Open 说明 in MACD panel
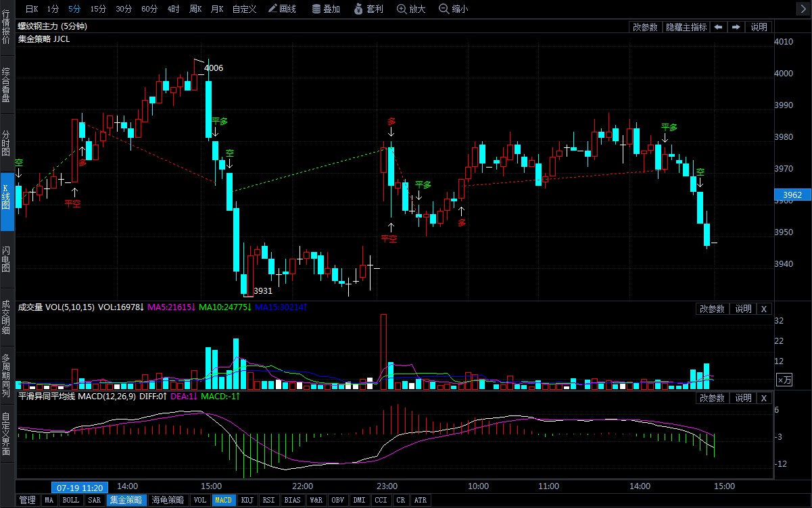This screenshot has height=508, width=812. tap(743, 398)
